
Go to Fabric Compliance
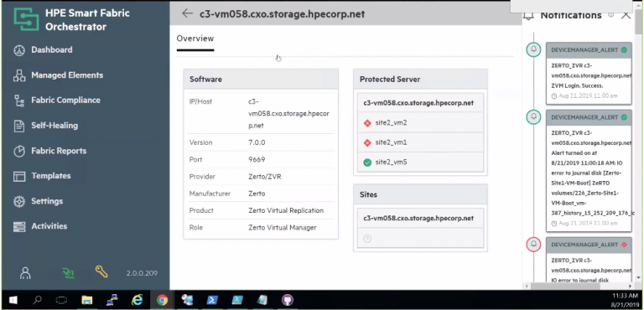[57, 101]
